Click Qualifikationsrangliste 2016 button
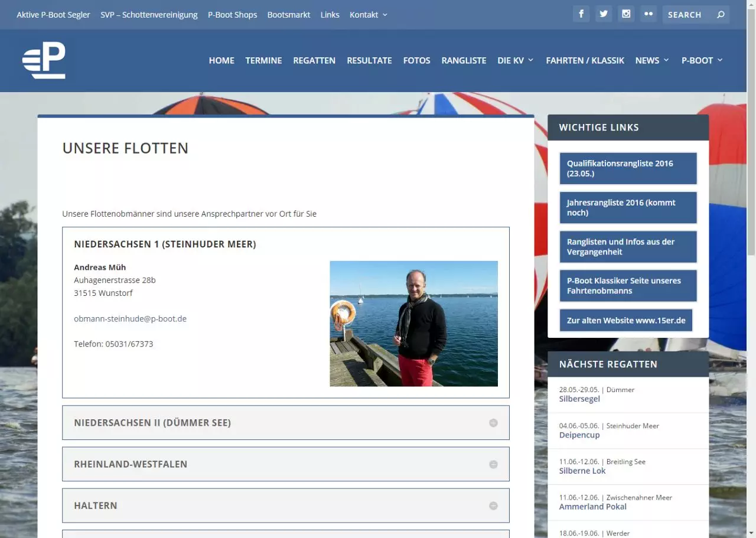 pos(628,168)
